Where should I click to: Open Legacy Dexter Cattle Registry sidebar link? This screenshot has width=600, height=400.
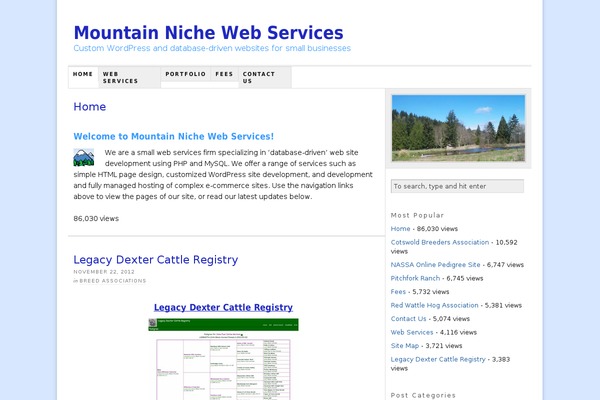(438, 359)
